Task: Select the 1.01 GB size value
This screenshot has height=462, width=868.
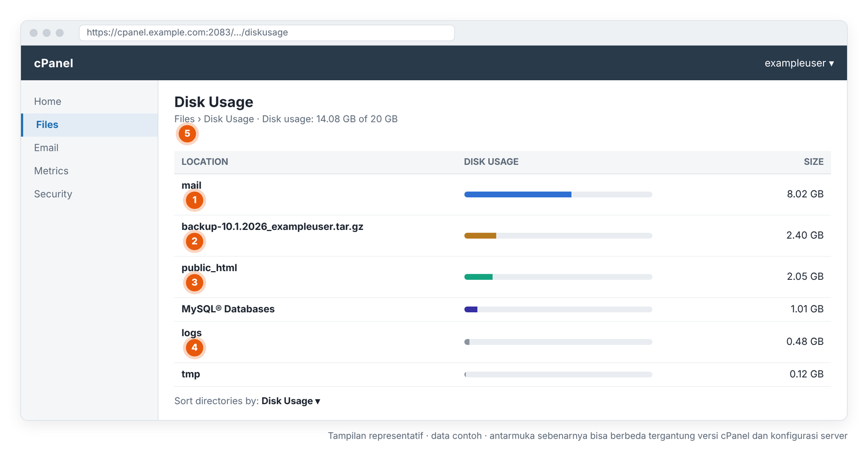Action: click(807, 309)
